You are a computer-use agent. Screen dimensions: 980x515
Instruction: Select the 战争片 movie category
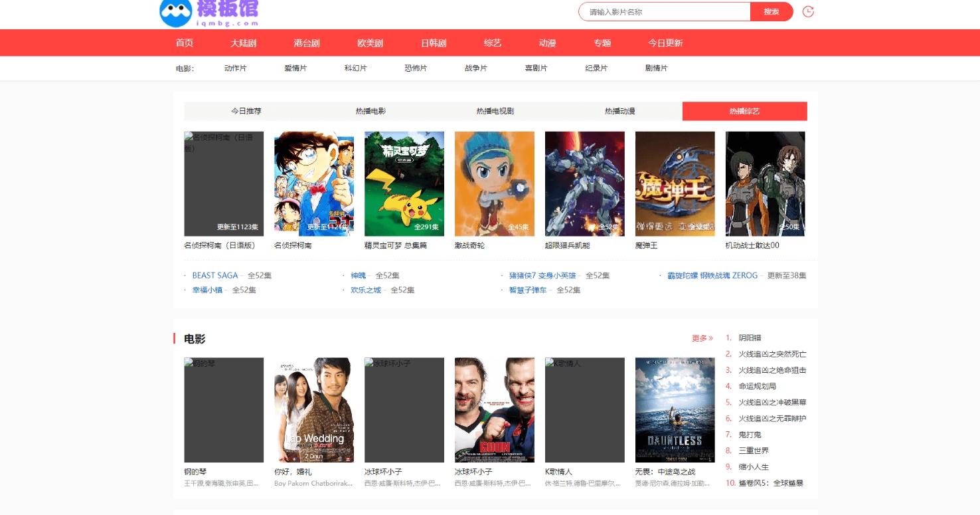coord(476,68)
